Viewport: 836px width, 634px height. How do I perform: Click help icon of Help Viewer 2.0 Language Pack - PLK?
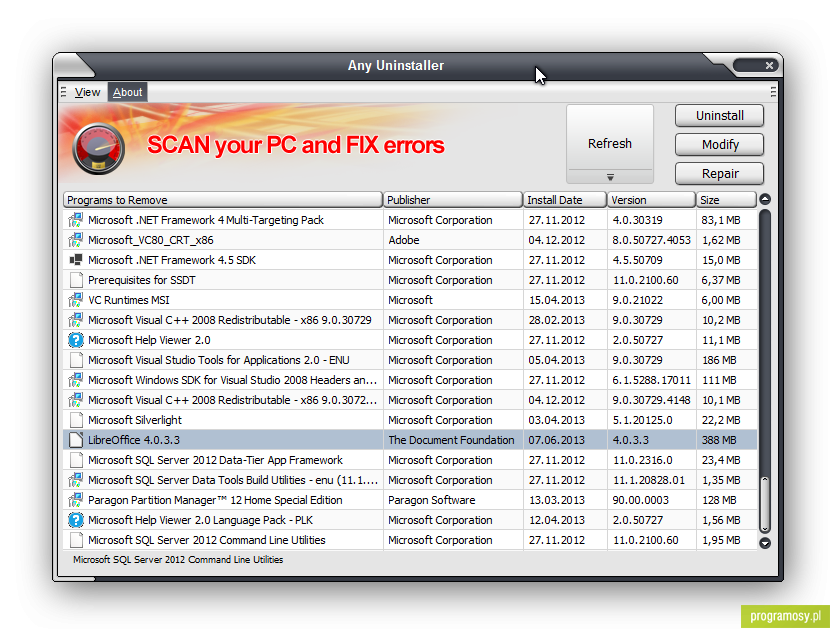pyautogui.click(x=76, y=520)
